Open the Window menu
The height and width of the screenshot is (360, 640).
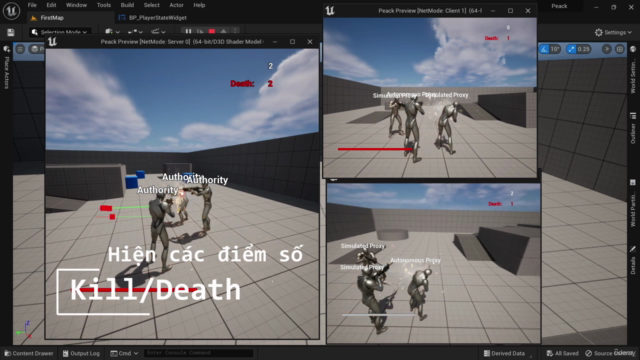[76, 5]
